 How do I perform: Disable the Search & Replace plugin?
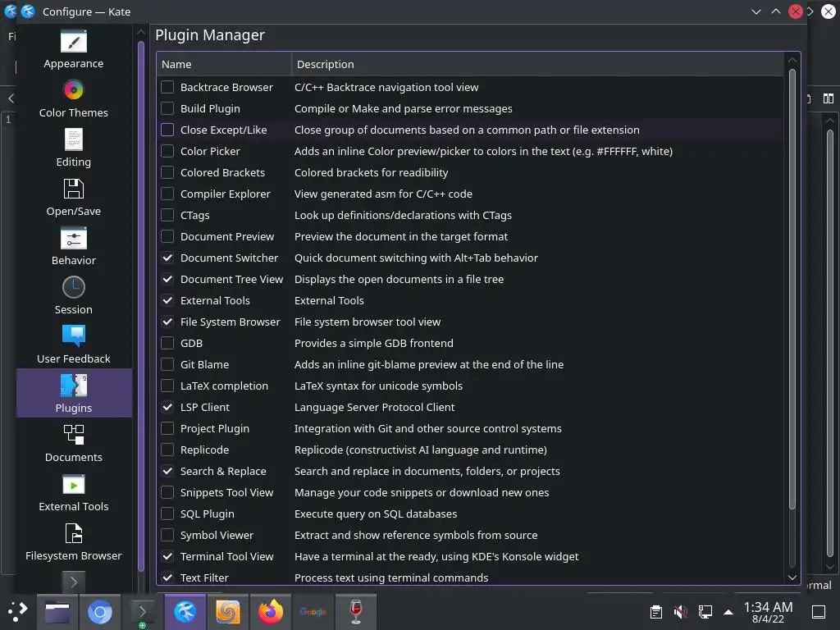click(x=167, y=471)
